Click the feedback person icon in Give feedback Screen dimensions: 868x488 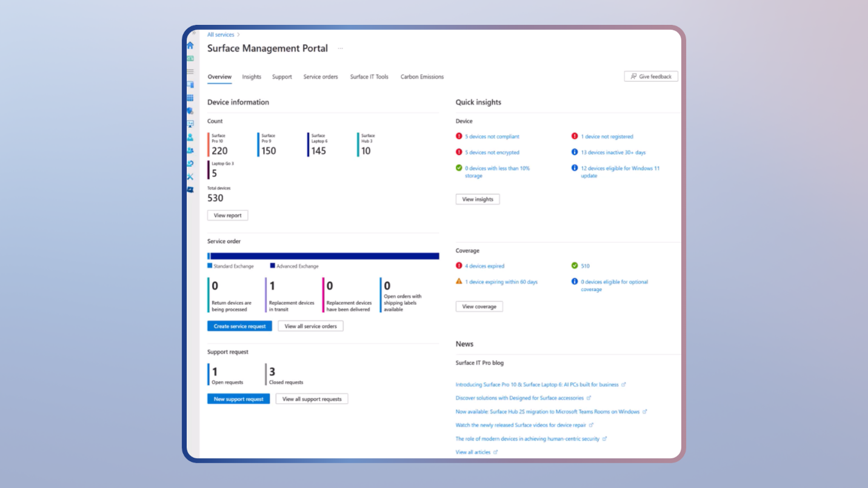633,76
